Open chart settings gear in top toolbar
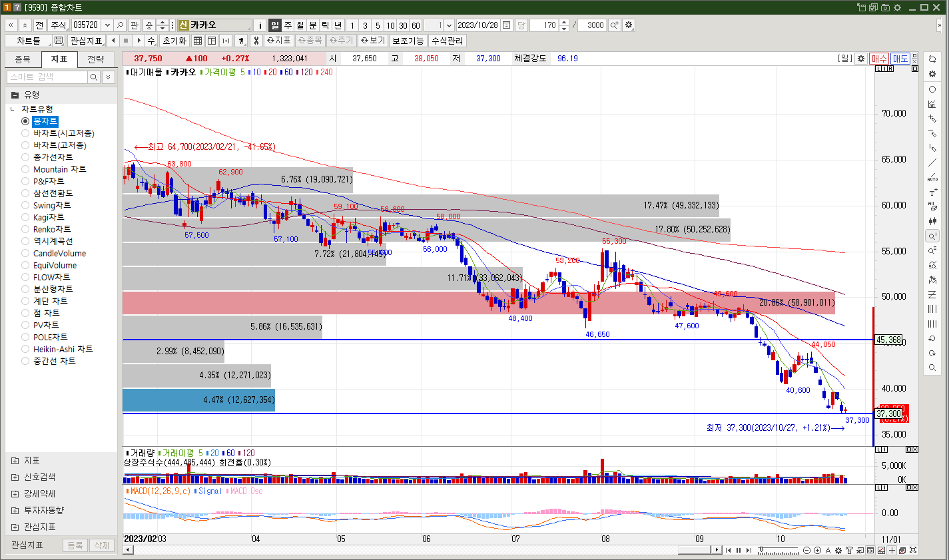Image resolution: width=949 pixels, height=560 pixels. click(629, 25)
